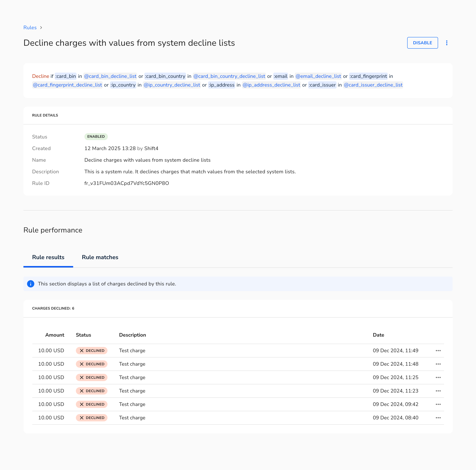Click the date 09 Dec 2024, 09:42

tap(395, 404)
